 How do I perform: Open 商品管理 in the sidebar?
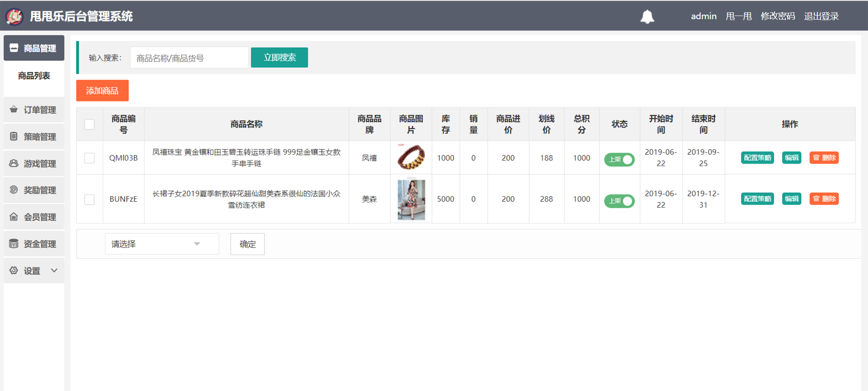coord(34,48)
